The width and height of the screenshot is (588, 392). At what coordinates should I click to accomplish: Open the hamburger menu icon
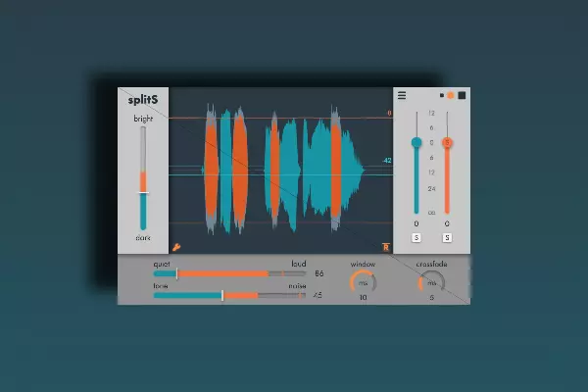(x=402, y=96)
